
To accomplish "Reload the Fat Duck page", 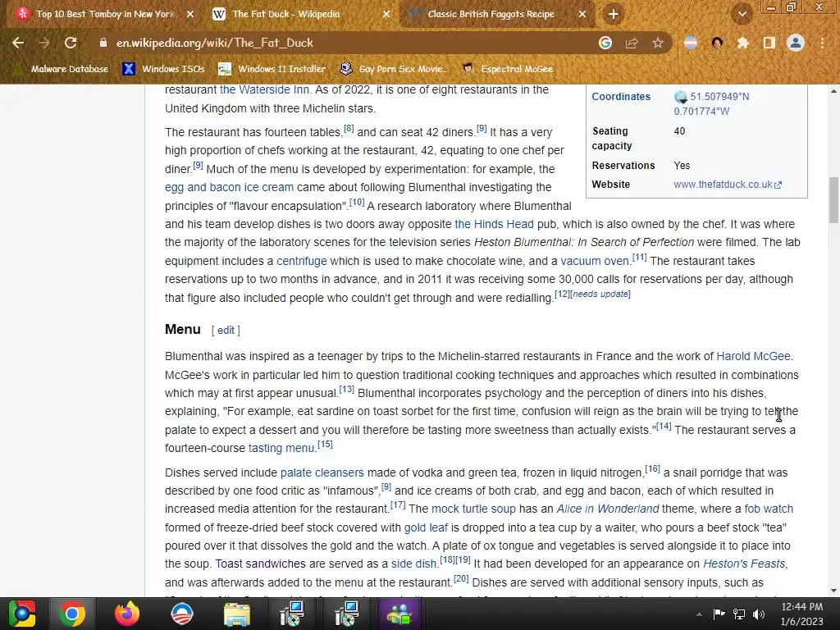I will point(71,43).
